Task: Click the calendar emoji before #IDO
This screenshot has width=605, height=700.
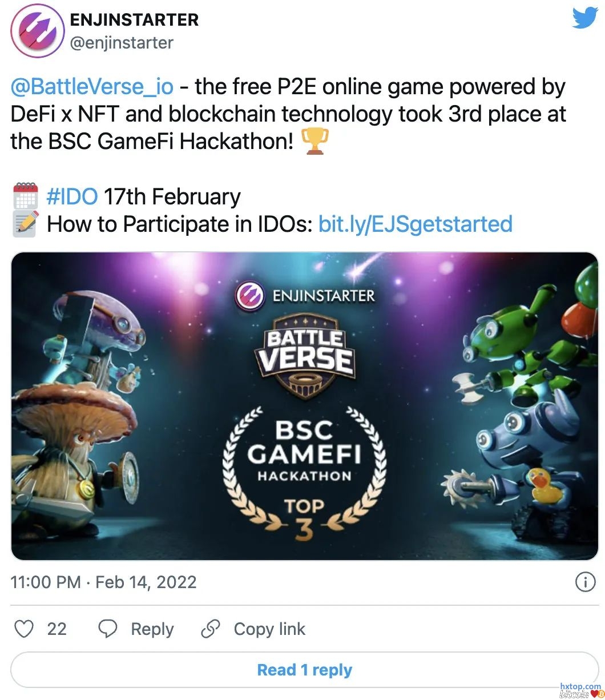Action: (25, 196)
